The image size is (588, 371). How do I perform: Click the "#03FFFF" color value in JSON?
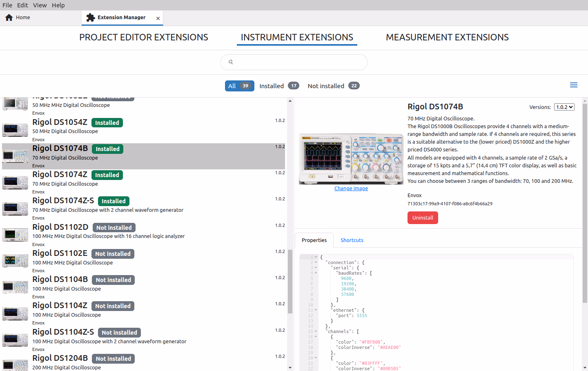pos(371,363)
